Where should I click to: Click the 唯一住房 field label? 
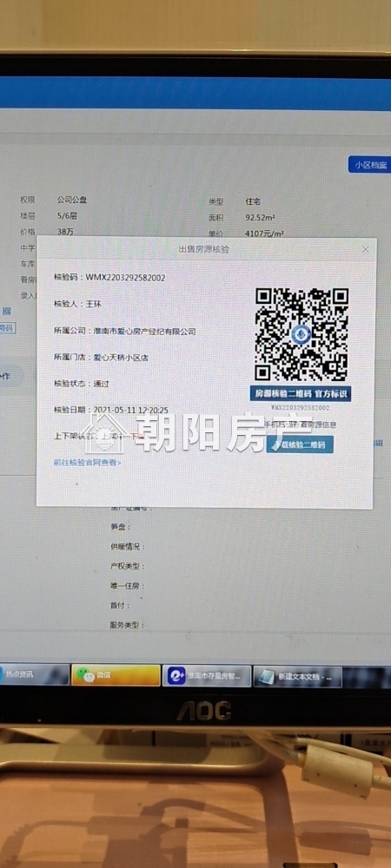[x=127, y=586]
